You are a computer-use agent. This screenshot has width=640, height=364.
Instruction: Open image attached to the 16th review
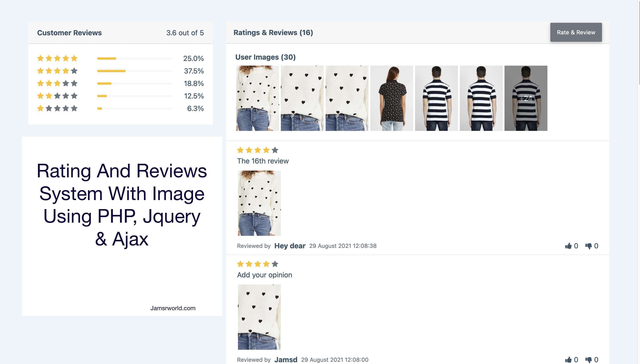tap(259, 203)
